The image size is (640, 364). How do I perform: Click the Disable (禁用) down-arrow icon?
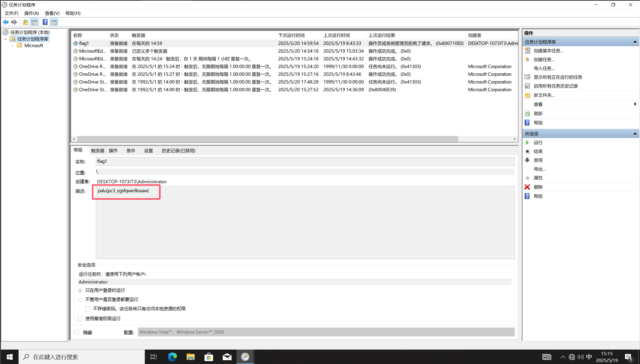(x=527, y=160)
